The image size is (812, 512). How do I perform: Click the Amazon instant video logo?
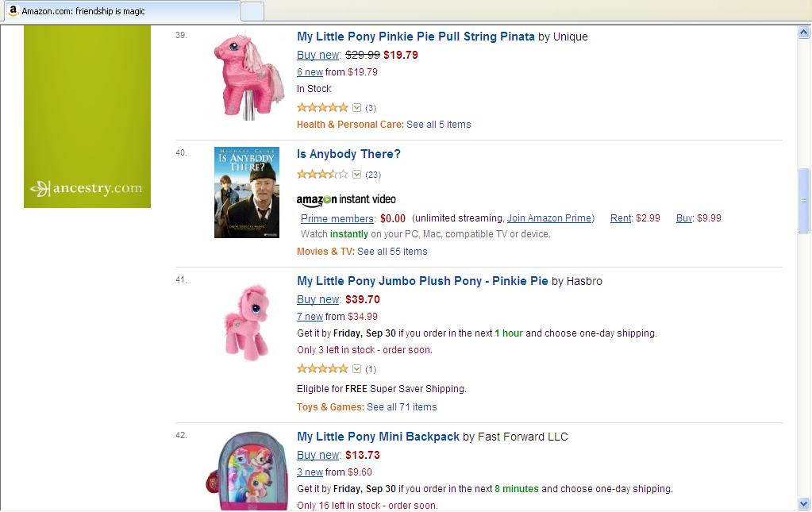346,199
